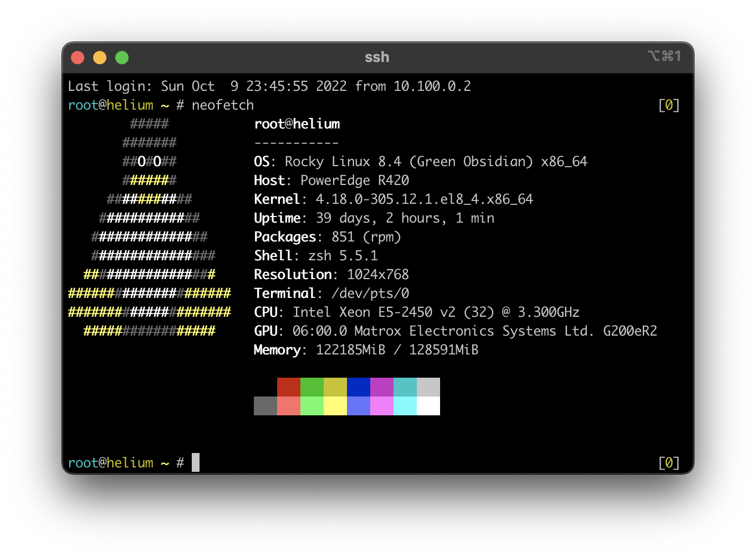Click the Kernel version text
This screenshot has width=756, height=556.
424,199
